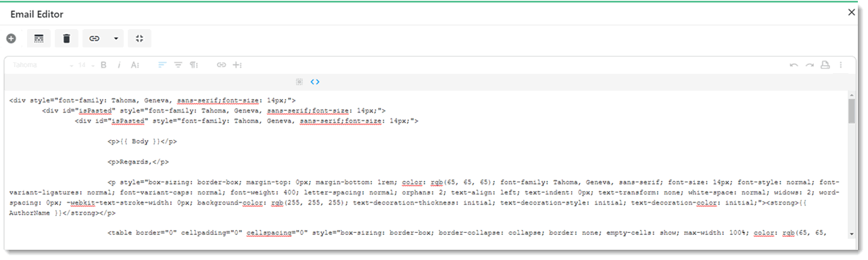Open the more paragraph options icon
Screen dimensions: 868x260
tap(194, 65)
